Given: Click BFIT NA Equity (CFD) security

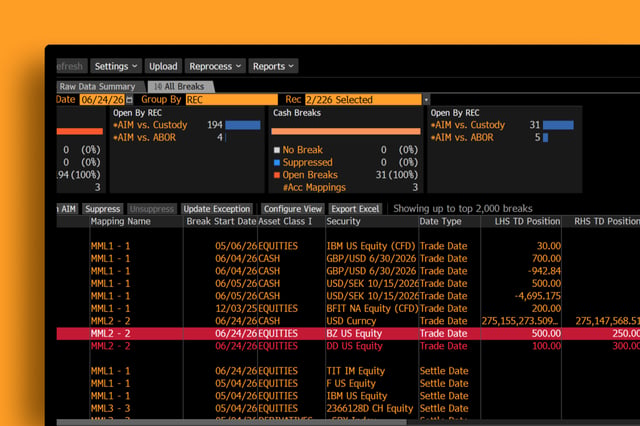Looking at the screenshot, I should [x=372, y=308].
